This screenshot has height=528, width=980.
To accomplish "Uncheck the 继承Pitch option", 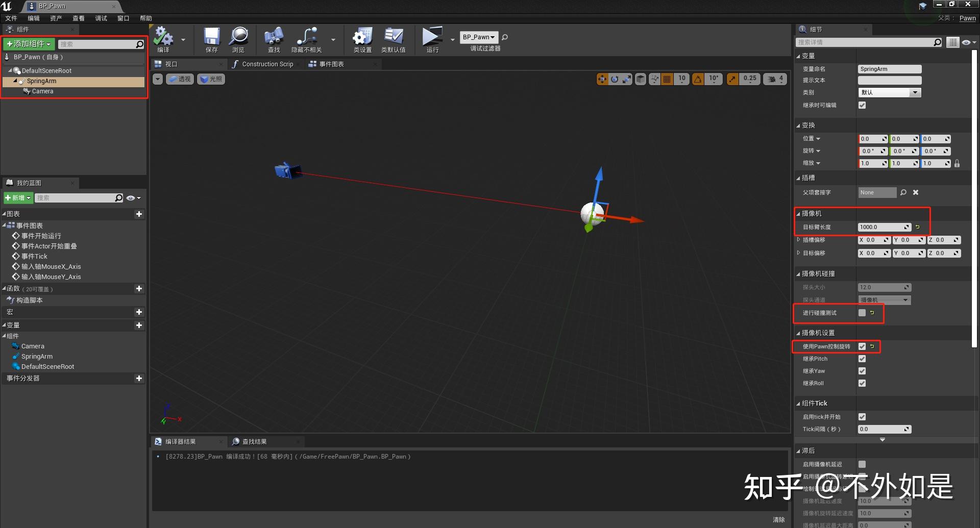I will pos(862,359).
